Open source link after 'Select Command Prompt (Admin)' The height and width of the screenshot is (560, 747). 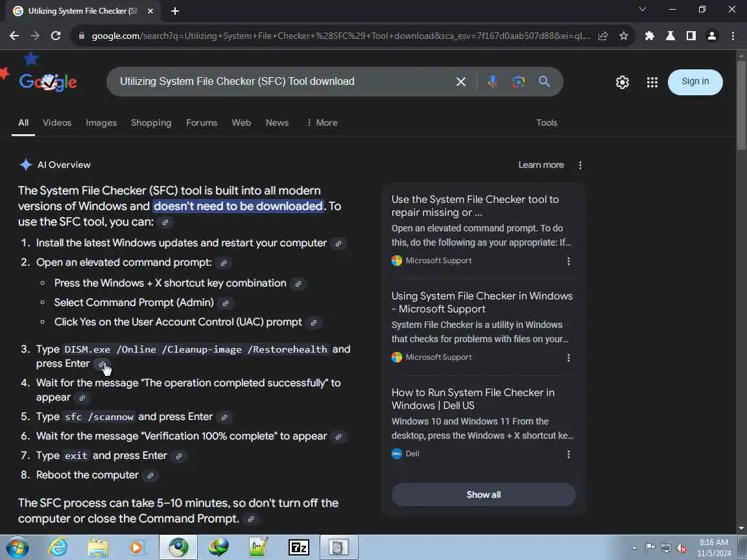[x=226, y=303]
